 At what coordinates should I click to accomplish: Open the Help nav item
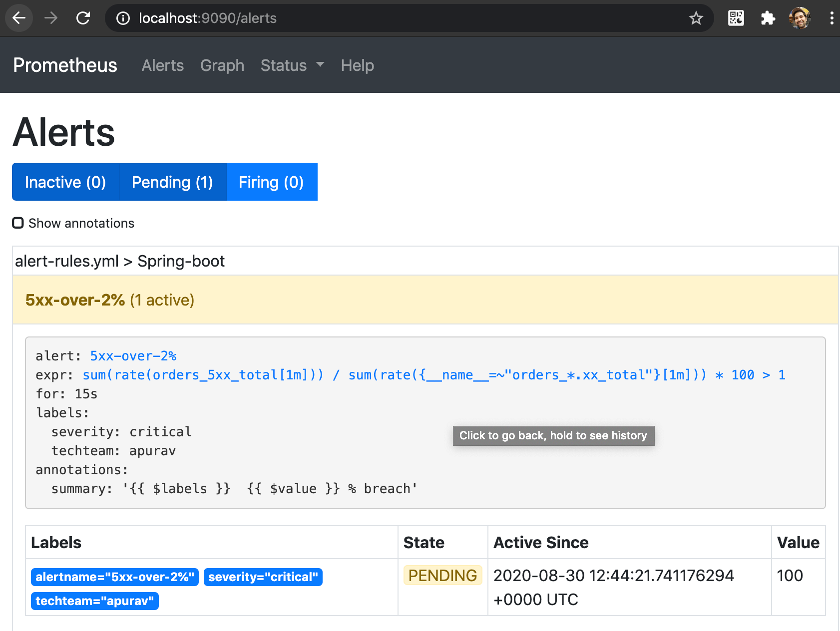coord(358,65)
